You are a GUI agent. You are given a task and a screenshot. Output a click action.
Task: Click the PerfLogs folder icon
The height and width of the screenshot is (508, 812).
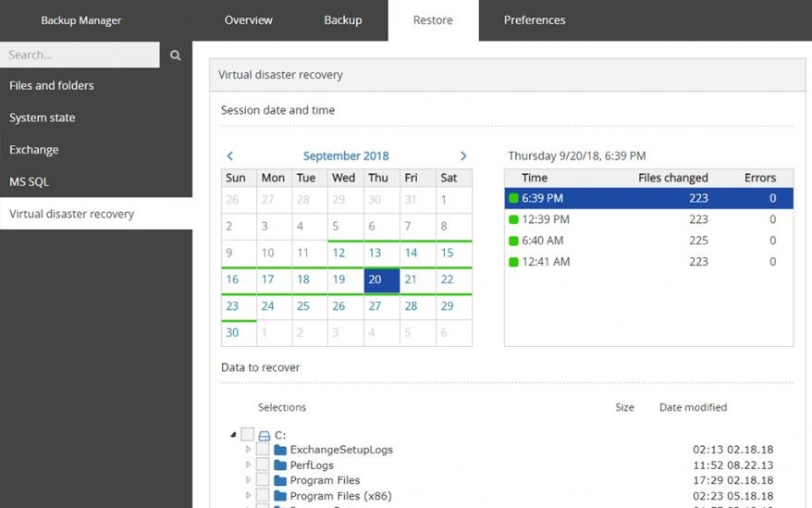click(280, 465)
